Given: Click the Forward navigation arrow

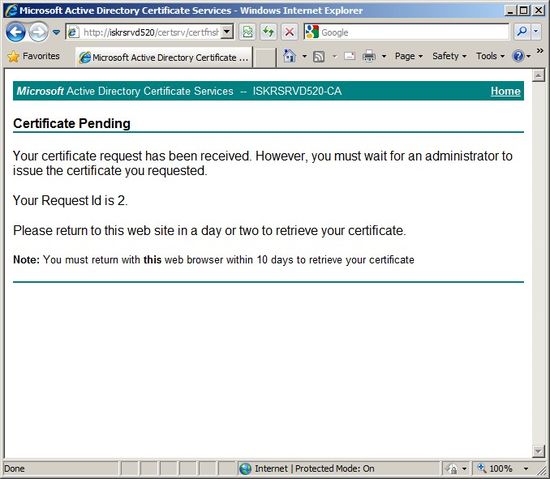Looking at the screenshot, I should pos(38,32).
